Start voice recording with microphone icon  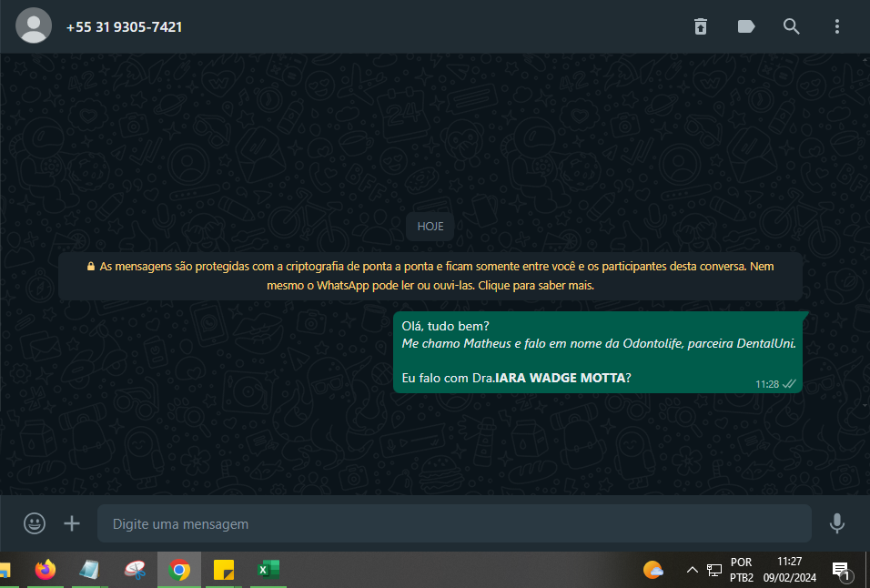(x=836, y=523)
